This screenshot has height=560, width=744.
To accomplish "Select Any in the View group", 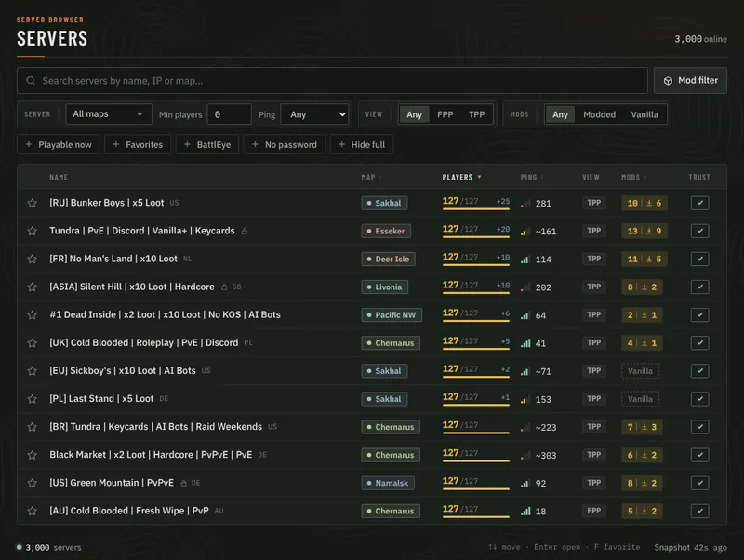I will pyautogui.click(x=414, y=114).
